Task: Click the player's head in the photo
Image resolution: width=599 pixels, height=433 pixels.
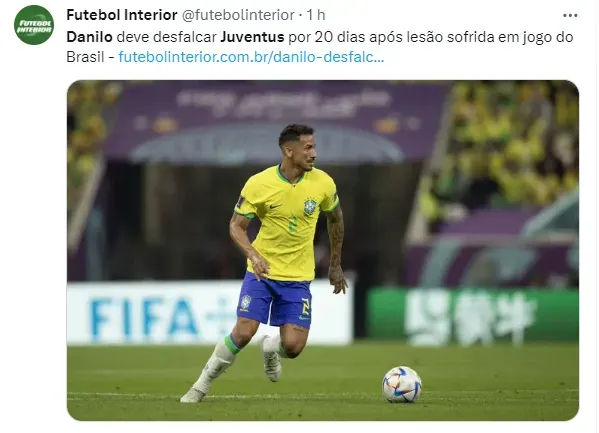Action: point(297,147)
